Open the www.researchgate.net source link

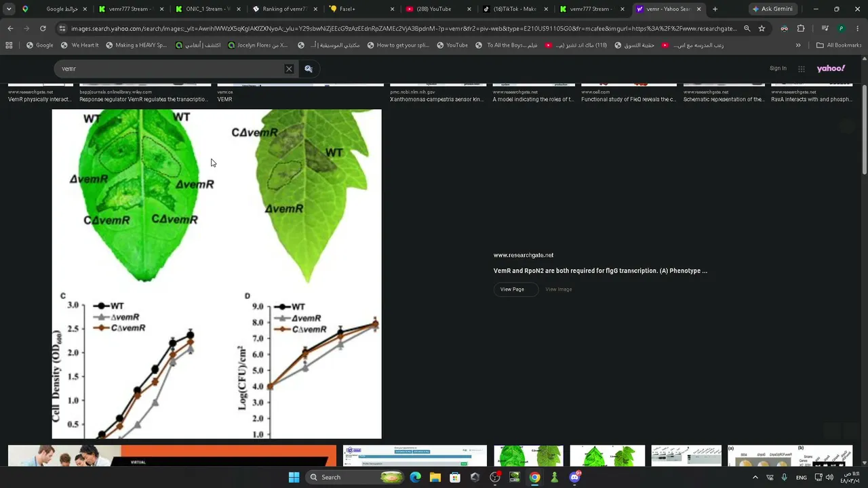click(x=524, y=255)
